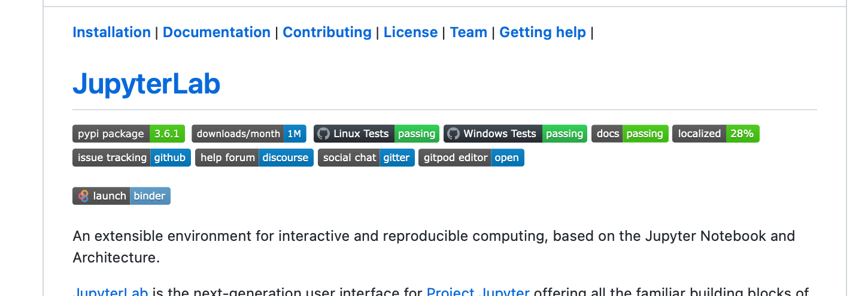Follow the Project Jupyter link
The height and width of the screenshot is (296, 868).
[478, 292]
